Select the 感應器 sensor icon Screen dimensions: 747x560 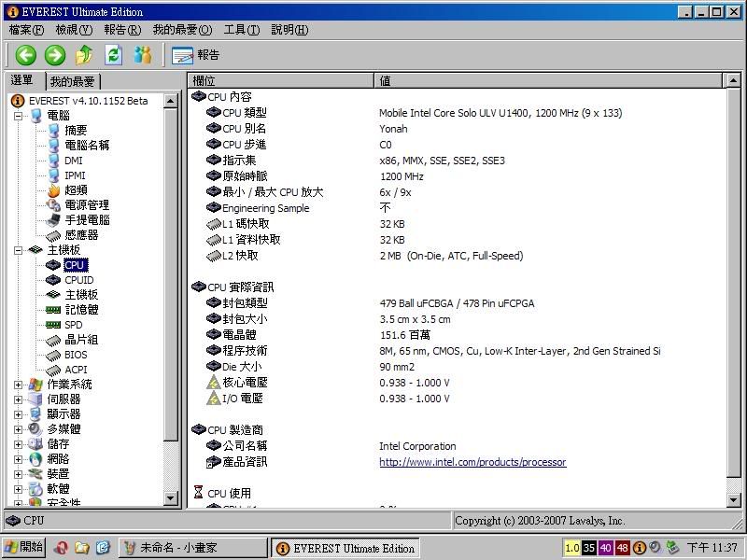coord(53,235)
